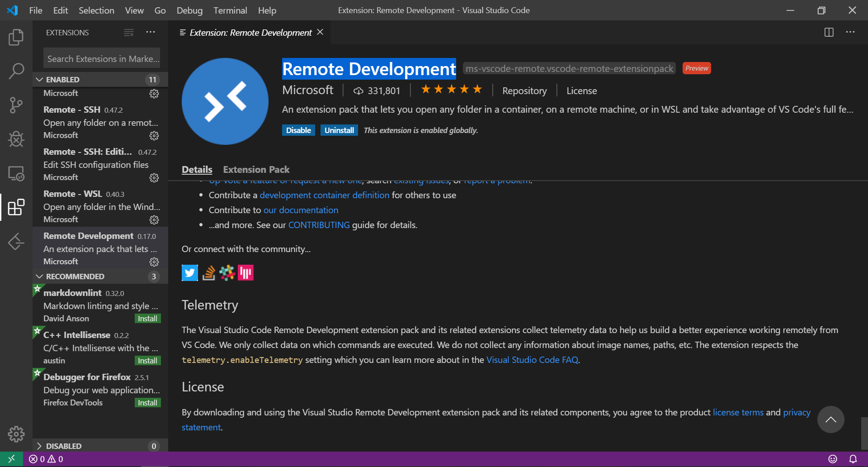Install the markdownlint extension
868x467 pixels.
click(x=147, y=319)
